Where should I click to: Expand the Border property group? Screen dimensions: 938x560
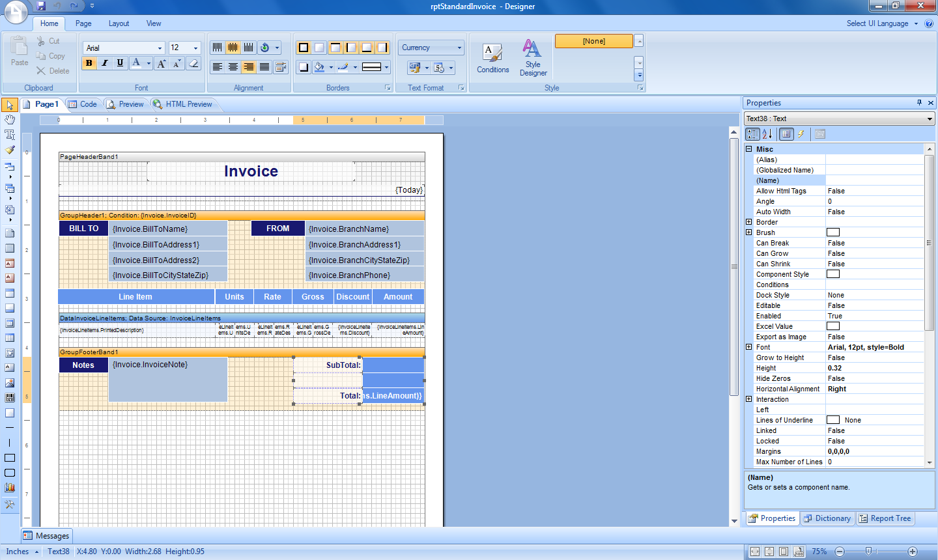(x=749, y=222)
